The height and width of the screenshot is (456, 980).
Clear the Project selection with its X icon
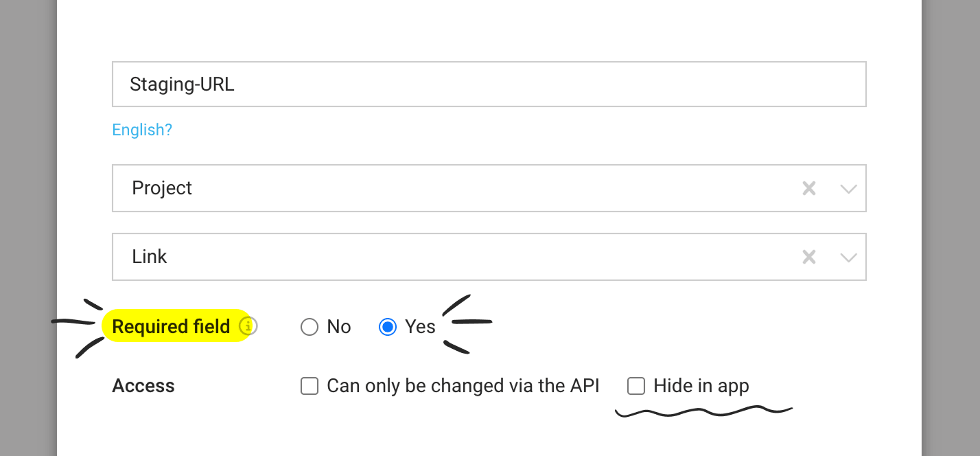(x=809, y=188)
